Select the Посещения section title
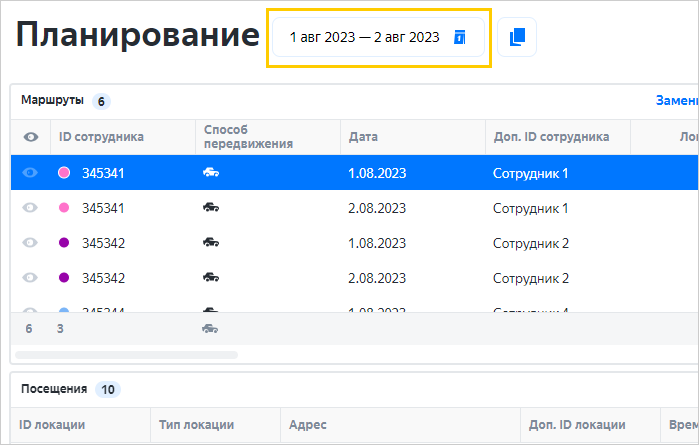 coord(54,389)
